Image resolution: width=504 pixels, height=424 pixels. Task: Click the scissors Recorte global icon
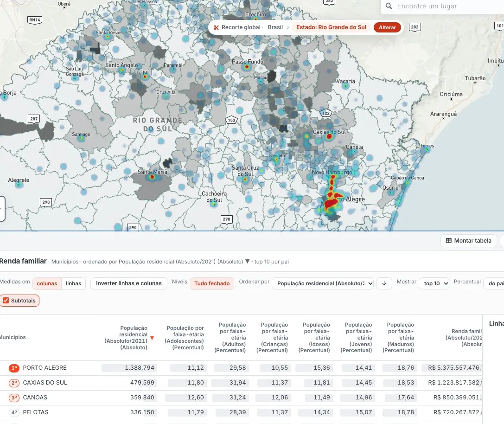216,28
